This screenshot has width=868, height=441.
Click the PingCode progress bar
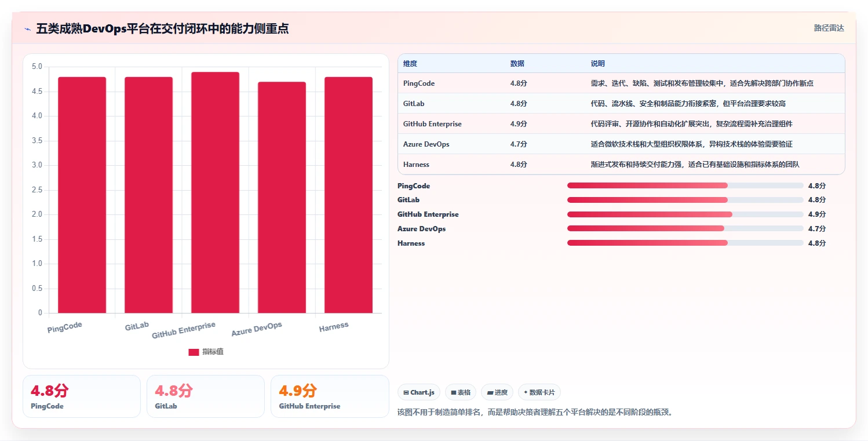pyautogui.click(x=685, y=185)
